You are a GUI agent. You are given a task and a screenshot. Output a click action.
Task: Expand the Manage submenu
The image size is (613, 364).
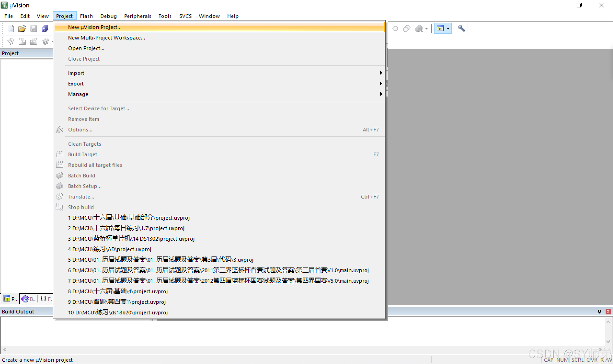[x=219, y=94]
